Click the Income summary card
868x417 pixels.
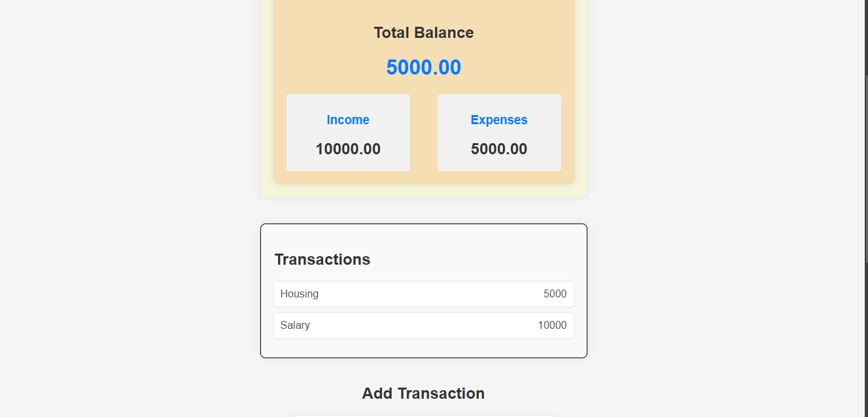click(348, 133)
